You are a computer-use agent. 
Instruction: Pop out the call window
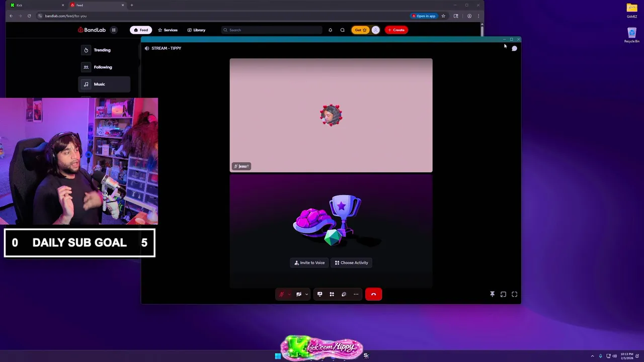point(503,294)
